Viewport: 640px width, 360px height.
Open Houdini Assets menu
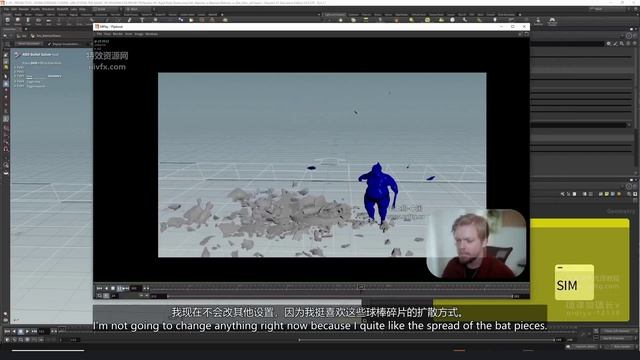36,9
